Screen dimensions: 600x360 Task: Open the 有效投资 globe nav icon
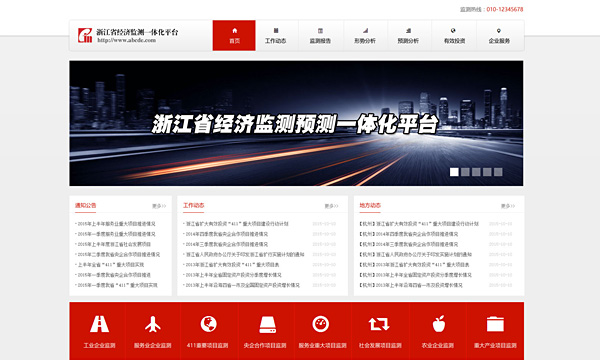453,31
